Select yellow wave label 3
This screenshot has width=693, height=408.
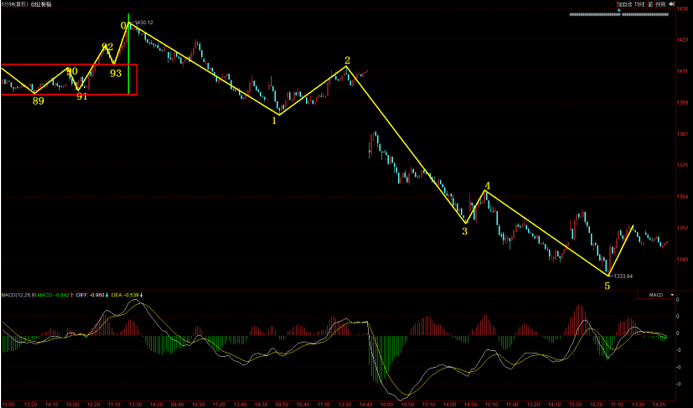[464, 231]
